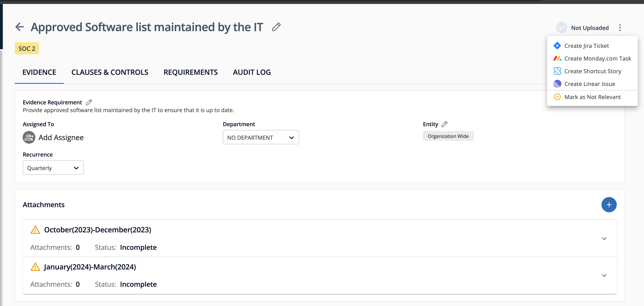Select Mark as Not Relevant

click(x=592, y=97)
